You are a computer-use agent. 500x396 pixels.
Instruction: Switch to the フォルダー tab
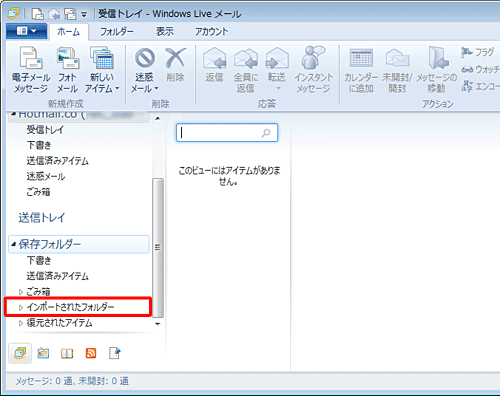click(x=117, y=32)
